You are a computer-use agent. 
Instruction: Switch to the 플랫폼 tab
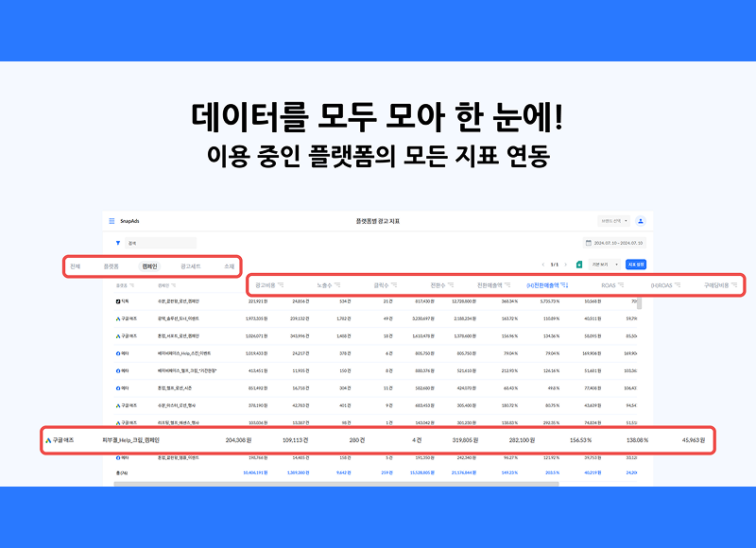[x=111, y=266]
